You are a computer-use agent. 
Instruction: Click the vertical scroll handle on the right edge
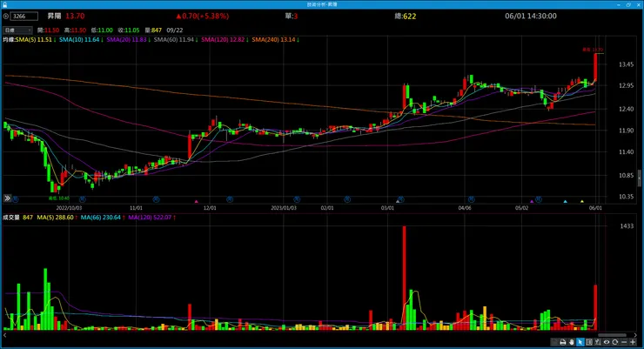[x=639, y=178]
